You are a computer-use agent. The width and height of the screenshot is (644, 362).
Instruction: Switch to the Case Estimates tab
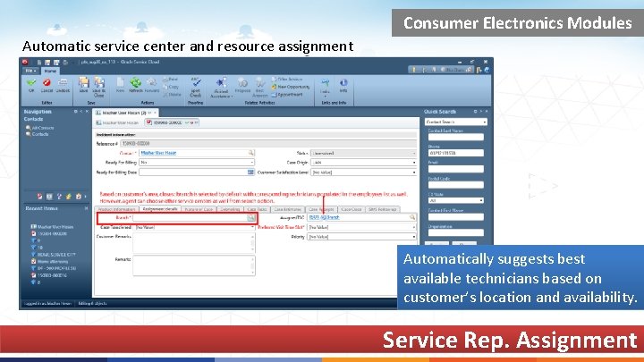click(x=287, y=209)
